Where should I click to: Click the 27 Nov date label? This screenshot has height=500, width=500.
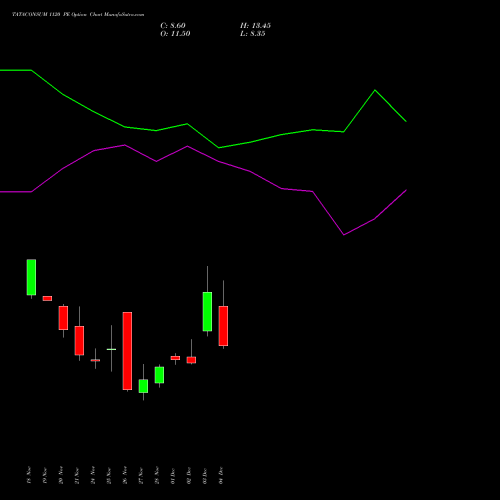coord(141,475)
